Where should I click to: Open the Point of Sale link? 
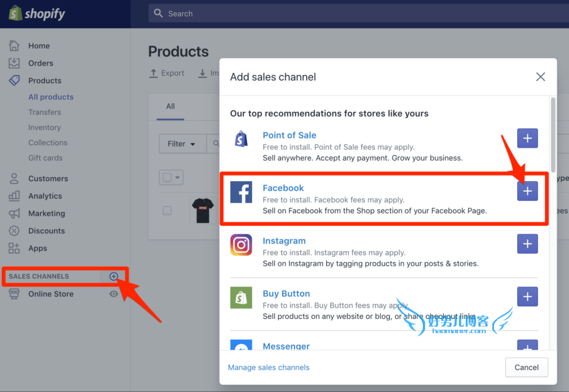(x=289, y=135)
